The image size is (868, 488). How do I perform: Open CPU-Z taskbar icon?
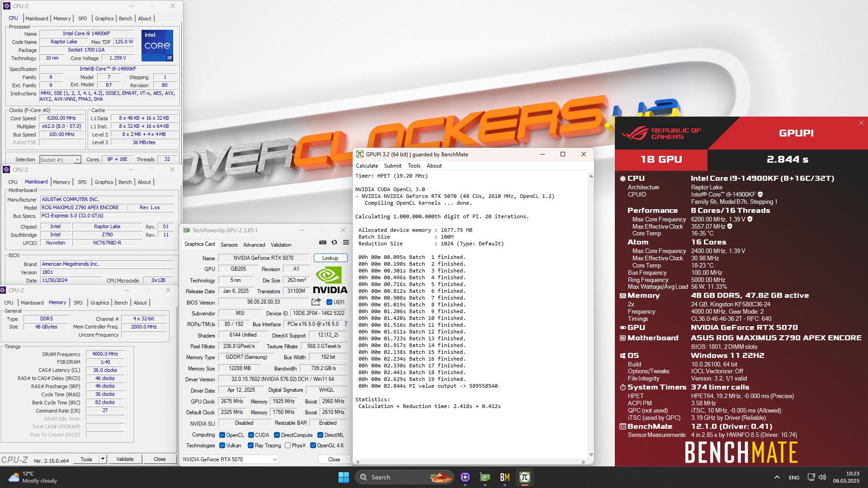(465, 477)
